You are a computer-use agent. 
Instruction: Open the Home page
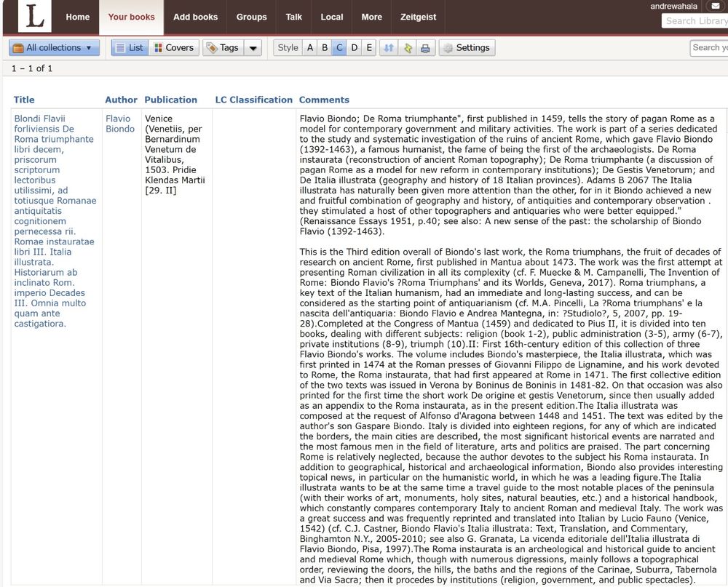pos(78,17)
